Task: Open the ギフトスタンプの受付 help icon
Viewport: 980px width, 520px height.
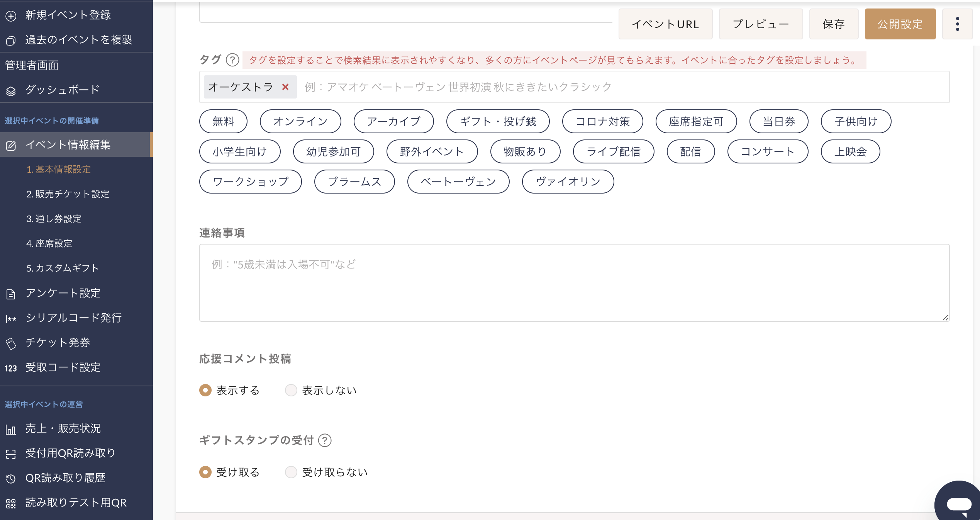Action: click(326, 440)
